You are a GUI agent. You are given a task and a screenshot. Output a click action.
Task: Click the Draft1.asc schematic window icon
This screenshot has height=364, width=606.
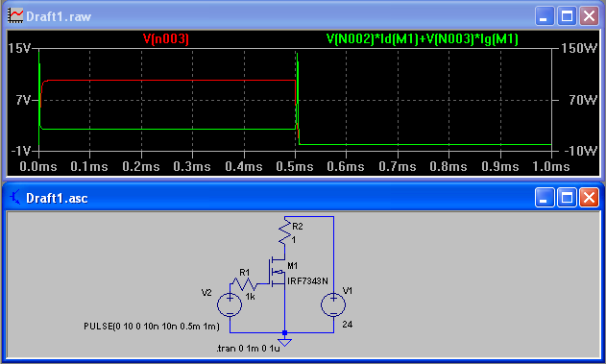15,198
